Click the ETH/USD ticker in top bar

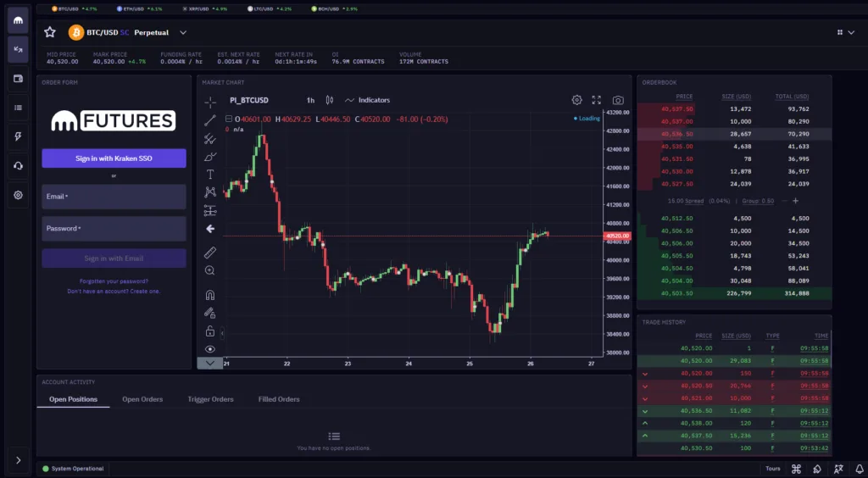pos(140,8)
